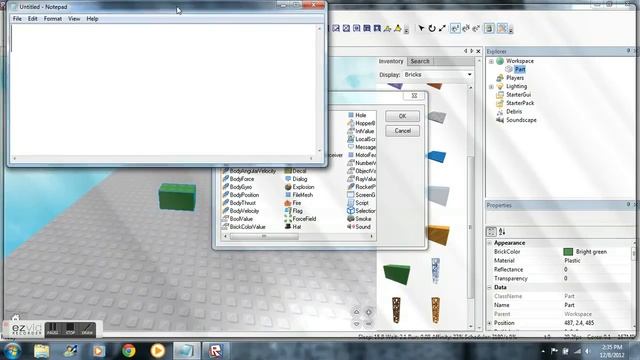640x360 pixels.
Task: Open the Windows Start menu
Action: (12, 351)
